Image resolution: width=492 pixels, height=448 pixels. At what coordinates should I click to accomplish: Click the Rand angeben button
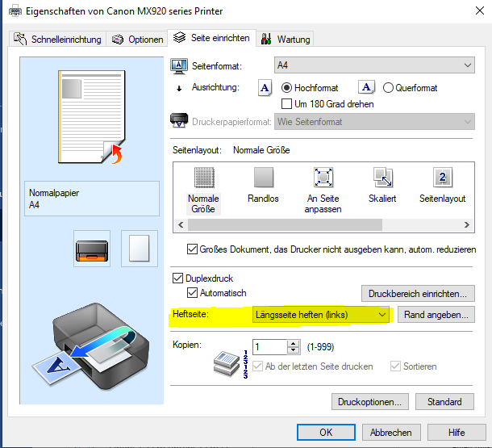click(x=436, y=315)
